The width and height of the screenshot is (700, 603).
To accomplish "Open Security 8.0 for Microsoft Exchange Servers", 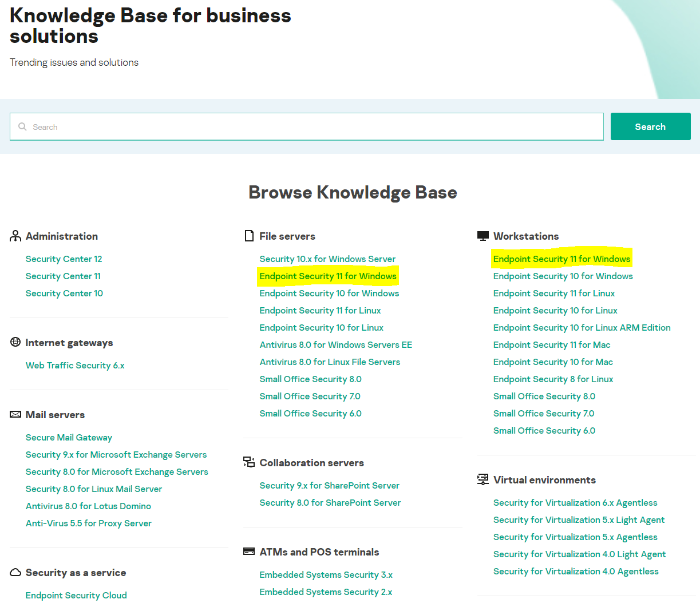I will [117, 472].
